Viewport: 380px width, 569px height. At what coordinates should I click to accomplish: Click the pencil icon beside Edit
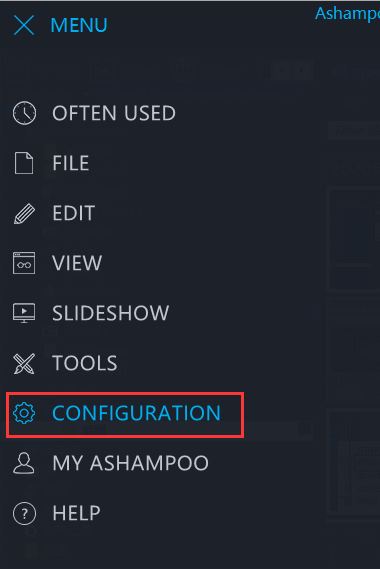(x=24, y=213)
